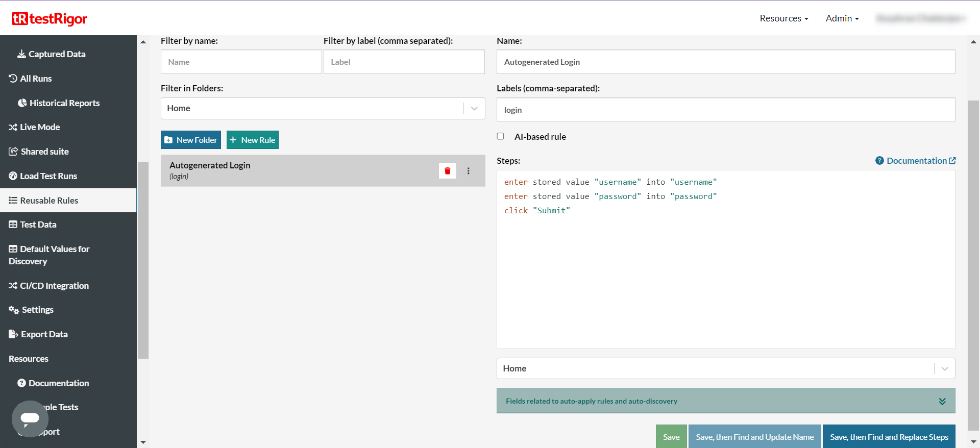Viewport: 980px width, 448px height.
Task: Click the Captured Data sidebar item
Action: 56,54
